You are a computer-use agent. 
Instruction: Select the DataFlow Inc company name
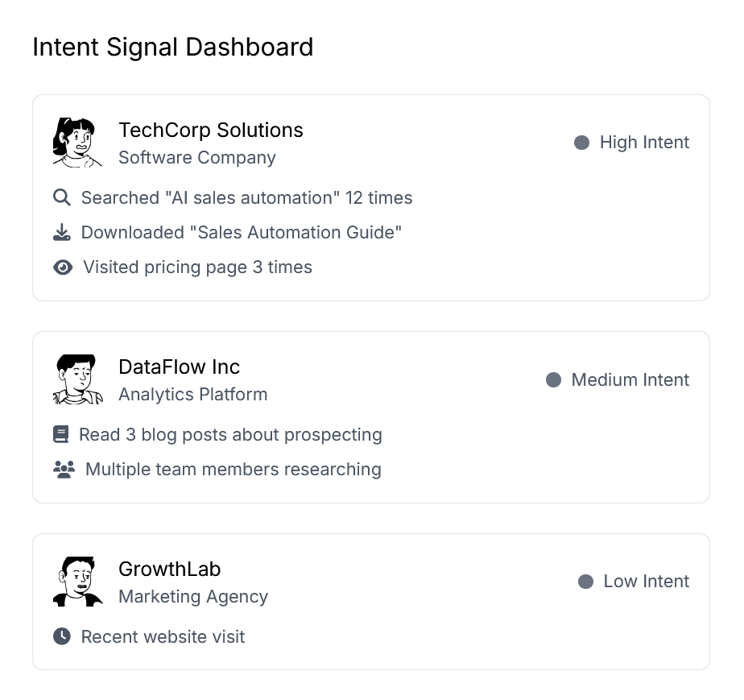tap(179, 367)
